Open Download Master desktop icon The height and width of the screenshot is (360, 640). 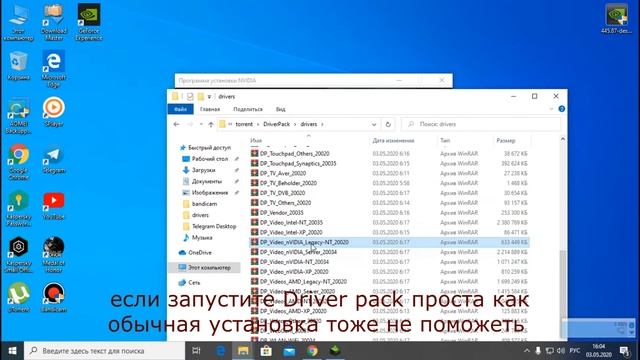53,22
